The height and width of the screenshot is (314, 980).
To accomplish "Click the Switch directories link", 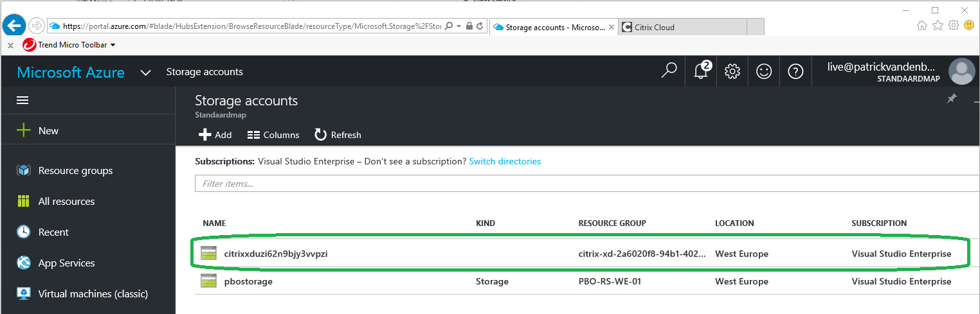I will [505, 161].
